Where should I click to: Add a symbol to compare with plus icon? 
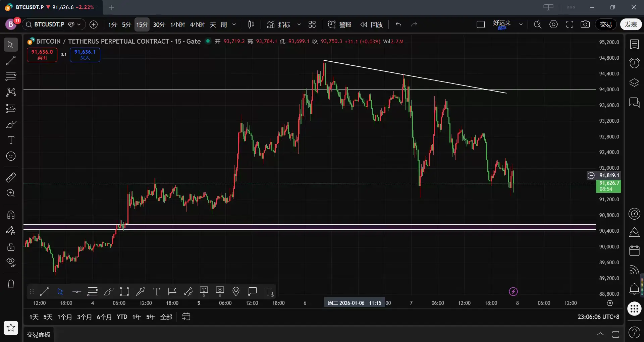pos(94,24)
